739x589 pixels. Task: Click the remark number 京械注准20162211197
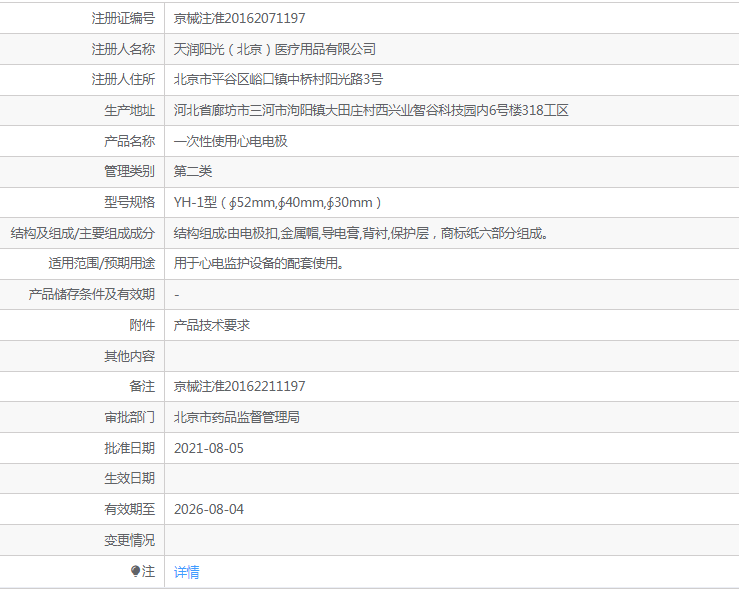(x=239, y=386)
